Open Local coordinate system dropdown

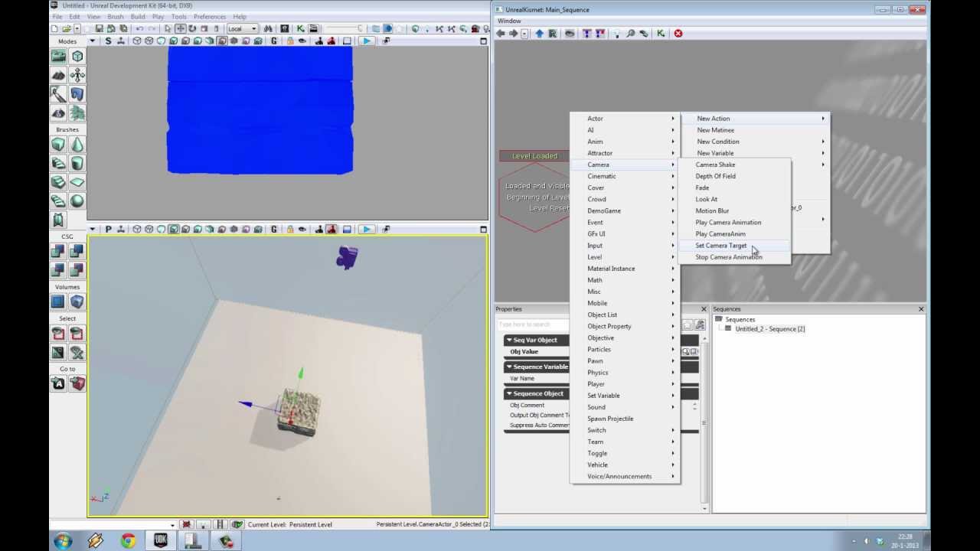click(242, 28)
